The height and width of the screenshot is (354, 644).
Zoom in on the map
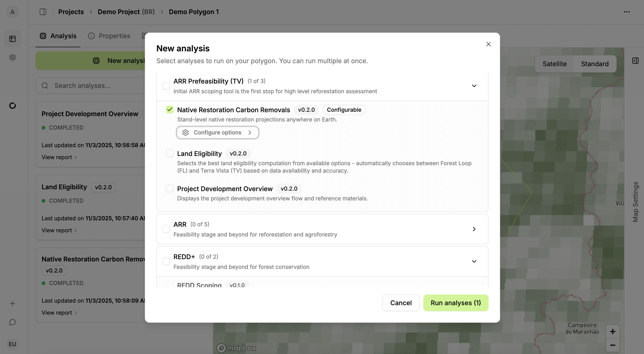(x=613, y=332)
